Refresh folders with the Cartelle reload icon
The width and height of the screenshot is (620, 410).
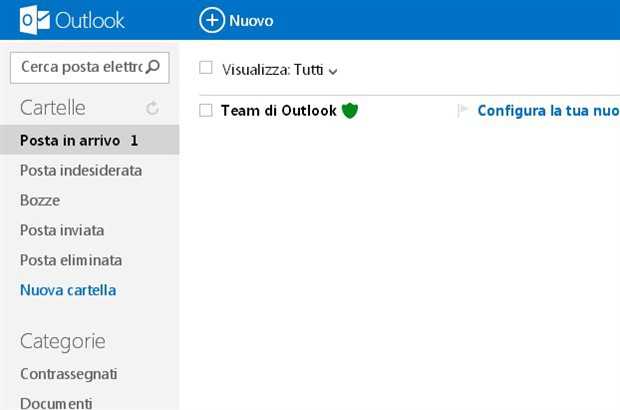click(x=153, y=108)
